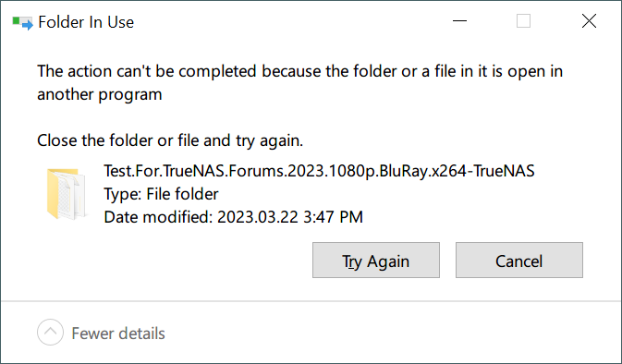
Task: Cancel the folder operation
Action: [x=518, y=261]
